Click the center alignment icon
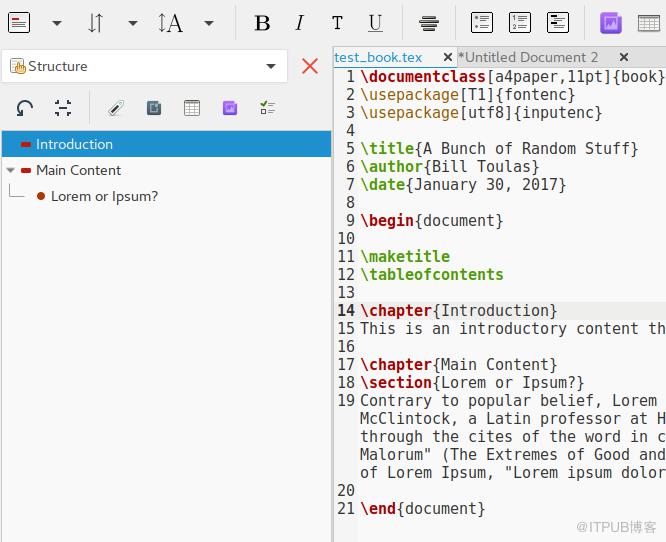The width and height of the screenshot is (666, 542). (429, 23)
